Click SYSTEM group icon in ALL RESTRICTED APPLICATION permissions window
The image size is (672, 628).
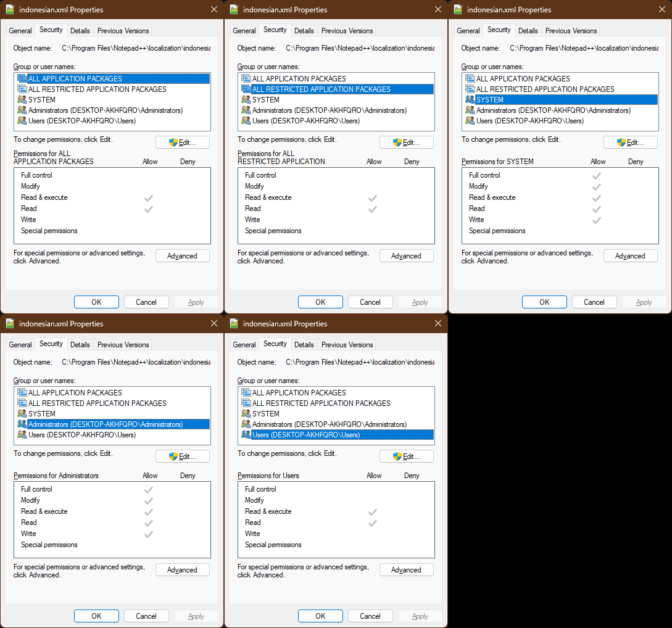(246, 99)
